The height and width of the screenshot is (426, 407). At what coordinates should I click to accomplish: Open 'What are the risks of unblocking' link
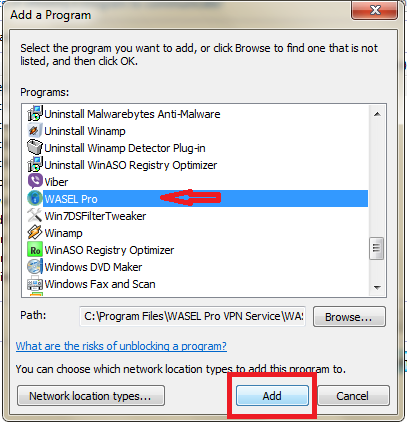[x=121, y=346]
